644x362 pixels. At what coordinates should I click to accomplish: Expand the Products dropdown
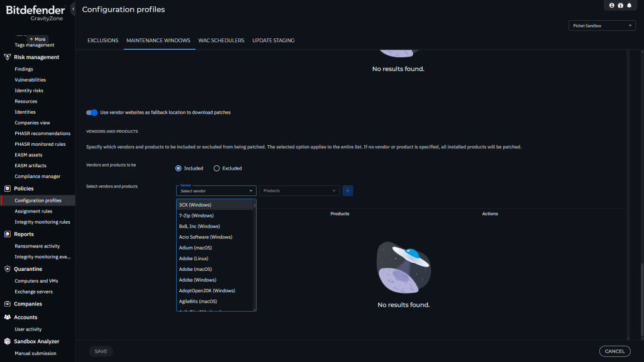point(299,190)
